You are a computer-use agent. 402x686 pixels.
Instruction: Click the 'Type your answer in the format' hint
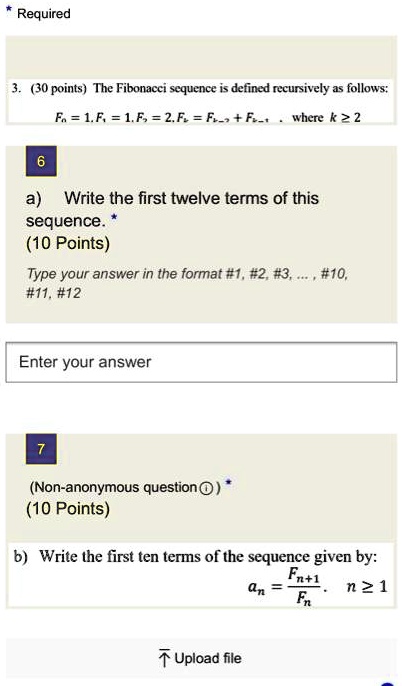pos(188,284)
